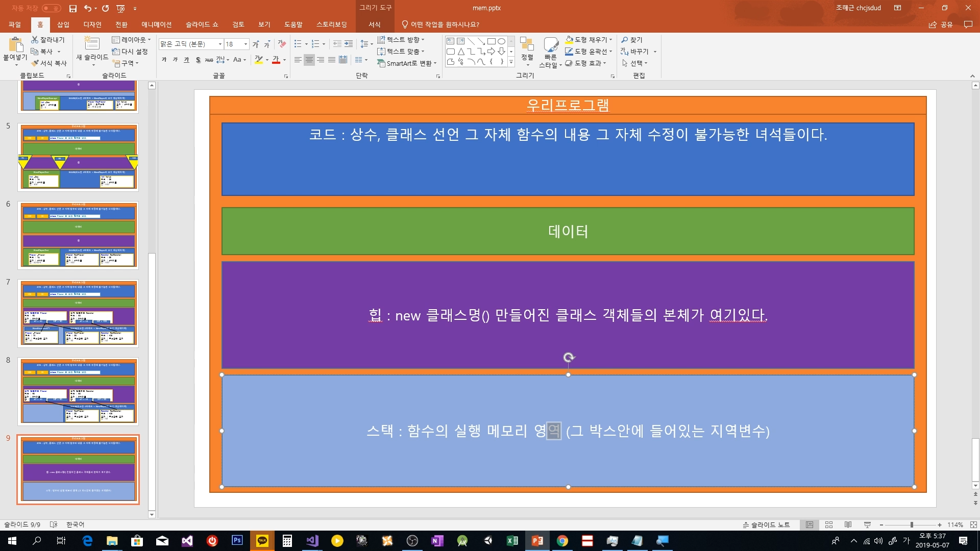Launch slideshow from status bar icon
Screen dimensions: 980x551
pyautogui.click(x=867, y=525)
